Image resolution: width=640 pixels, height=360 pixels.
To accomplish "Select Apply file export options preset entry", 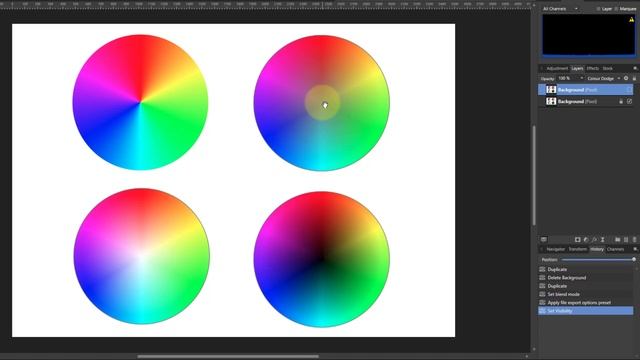I will coord(586,302).
